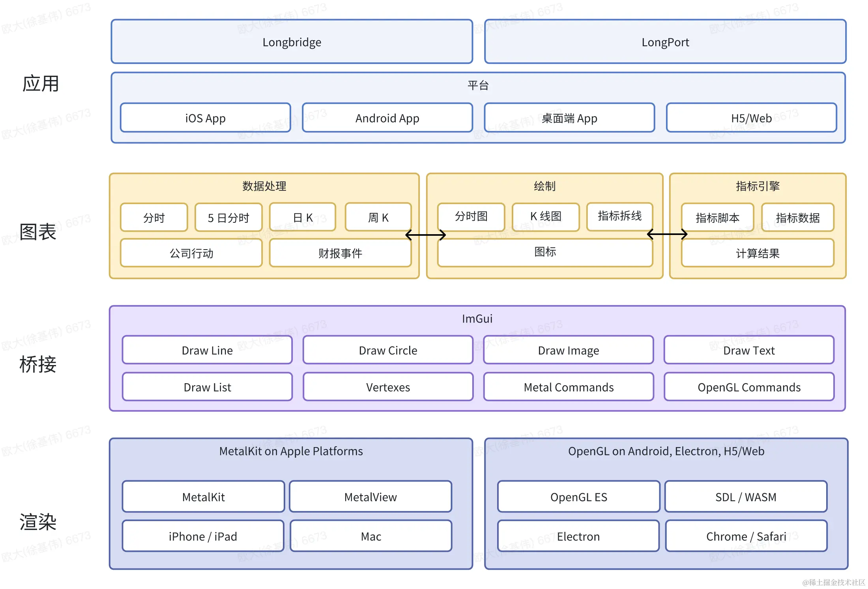The height and width of the screenshot is (589, 868).
Task: Select the K 线图 box
Action: [x=546, y=216]
